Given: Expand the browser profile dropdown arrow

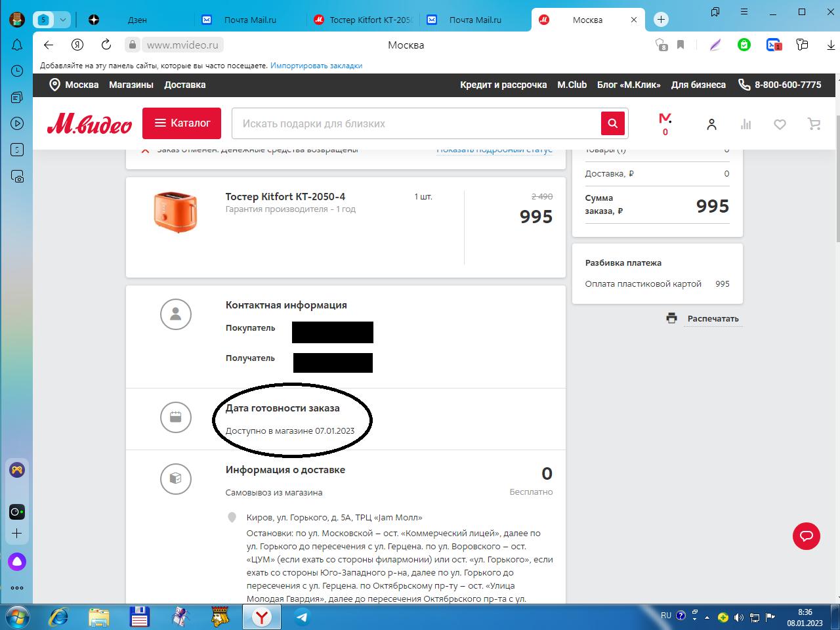Looking at the screenshot, I should pos(63,20).
